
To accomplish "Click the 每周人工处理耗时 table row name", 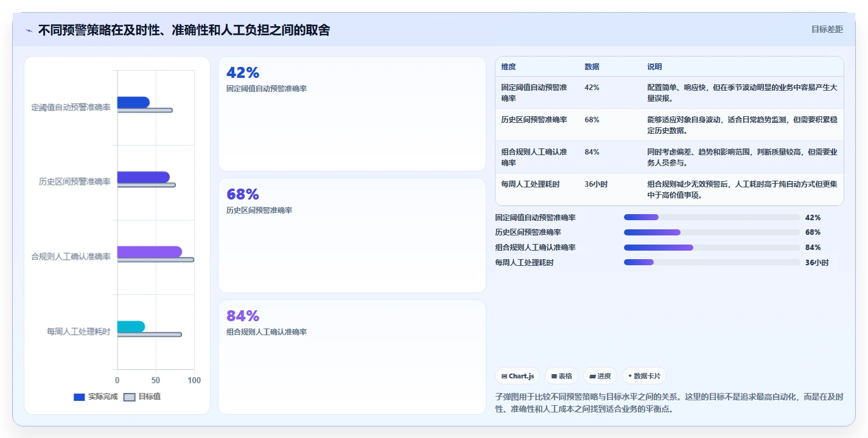I will click(531, 184).
